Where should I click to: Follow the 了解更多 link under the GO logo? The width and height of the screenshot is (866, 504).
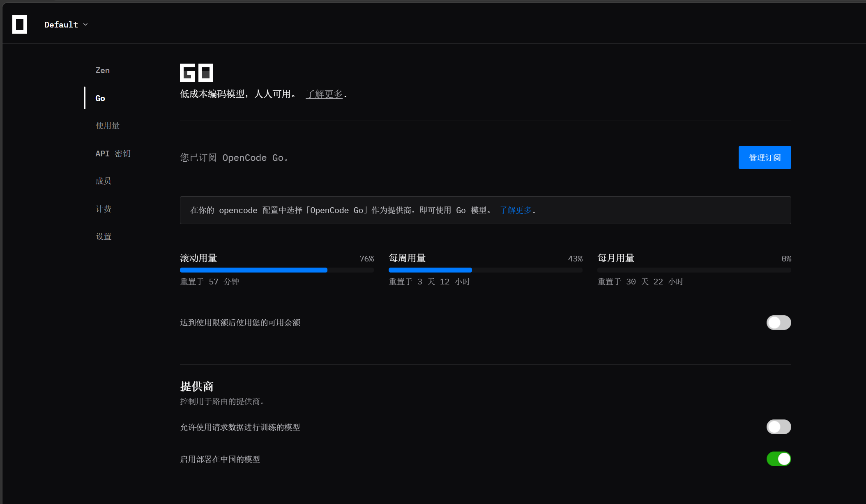[324, 94]
